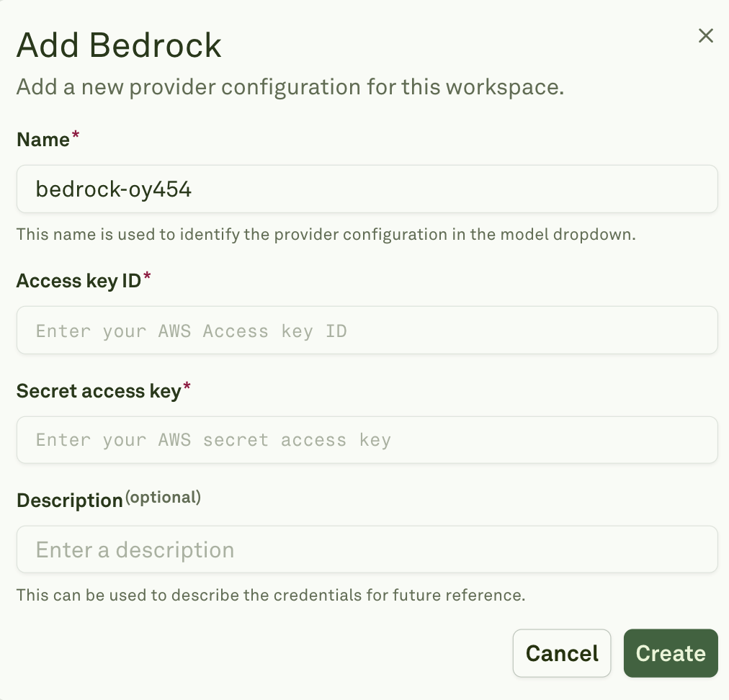Viewport: 729px width, 700px height.
Task: Click the optional tag beside Description
Action: pyautogui.click(x=163, y=496)
